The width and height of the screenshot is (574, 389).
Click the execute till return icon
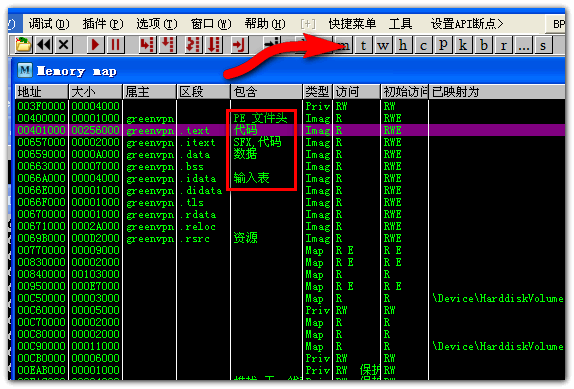pos(239,45)
